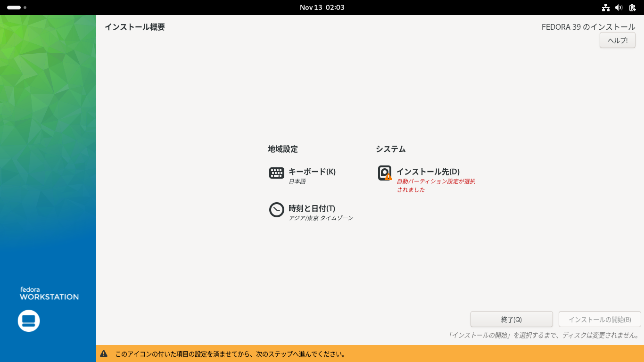The width and height of the screenshot is (644, 362).
Task: Open the keyboard layout settings icon
Action: click(277, 173)
